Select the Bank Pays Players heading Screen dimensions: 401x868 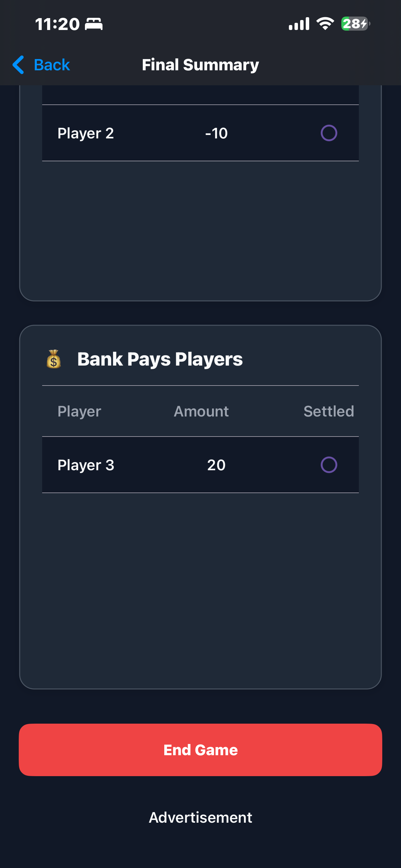click(x=160, y=359)
